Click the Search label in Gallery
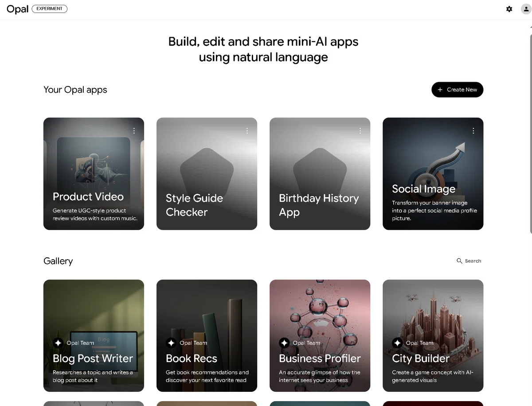The image size is (532, 406). point(473,261)
